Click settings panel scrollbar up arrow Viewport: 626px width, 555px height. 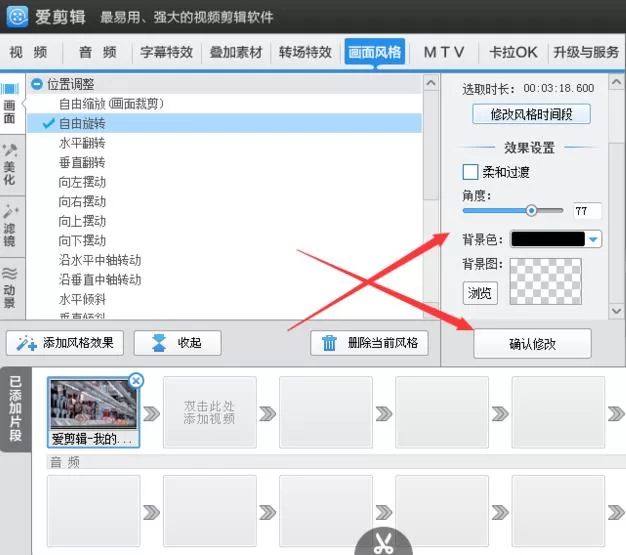pyautogui.click(x=616, y=82)
